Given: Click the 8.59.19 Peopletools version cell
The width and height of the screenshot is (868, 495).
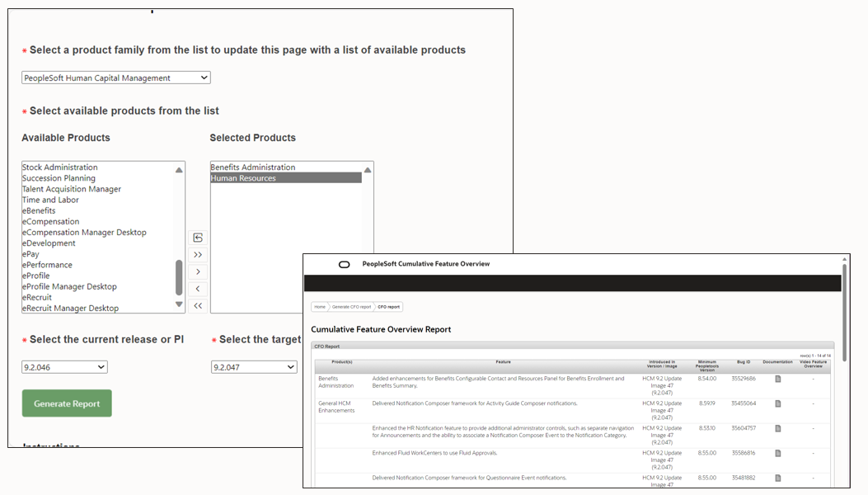Looking at the screenshot, I should click(x=706, y=403).
